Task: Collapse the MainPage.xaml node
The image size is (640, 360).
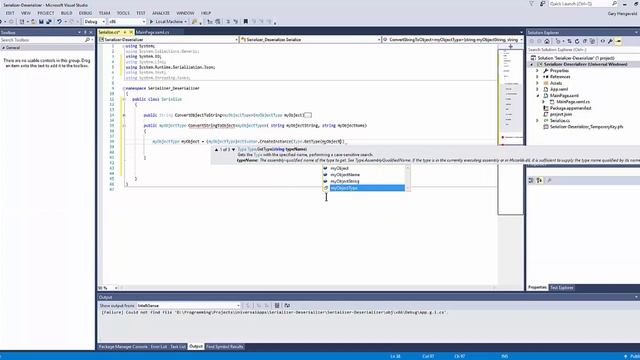Action: 538,96
